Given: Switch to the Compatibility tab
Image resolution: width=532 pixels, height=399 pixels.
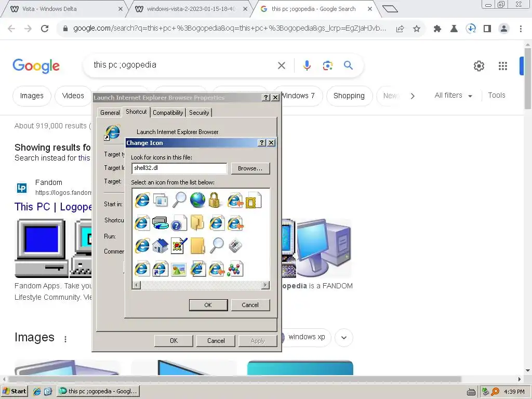Looking at the screenshot, I should tap(168, 113).
